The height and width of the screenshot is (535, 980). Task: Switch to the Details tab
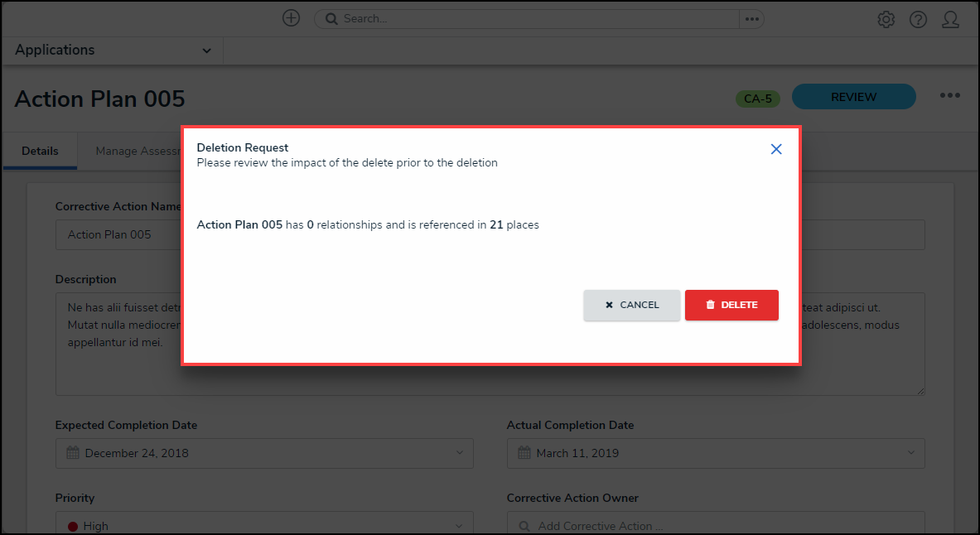(40, 152)
